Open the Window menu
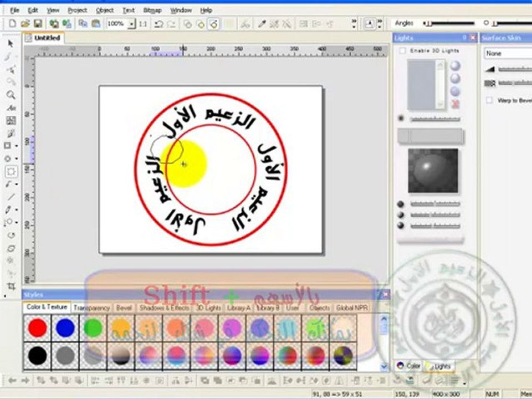This screenshot has height=399, width=532. coord(181,10)
